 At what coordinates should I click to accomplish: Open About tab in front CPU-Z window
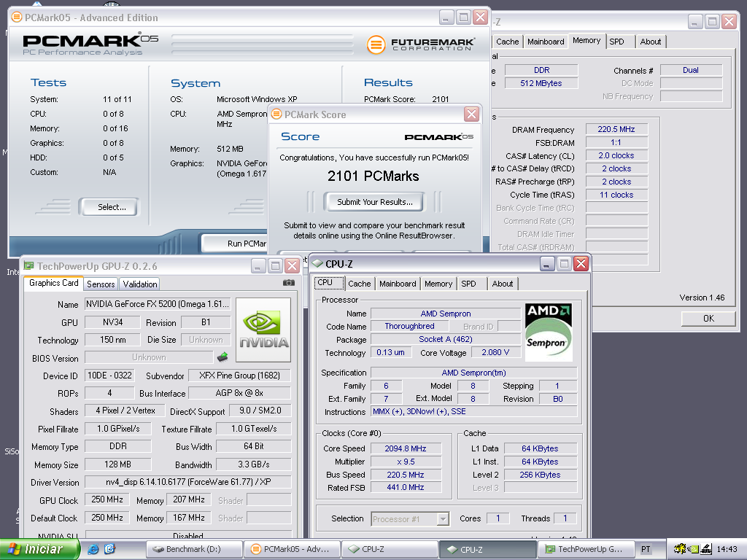click(502, 284)
